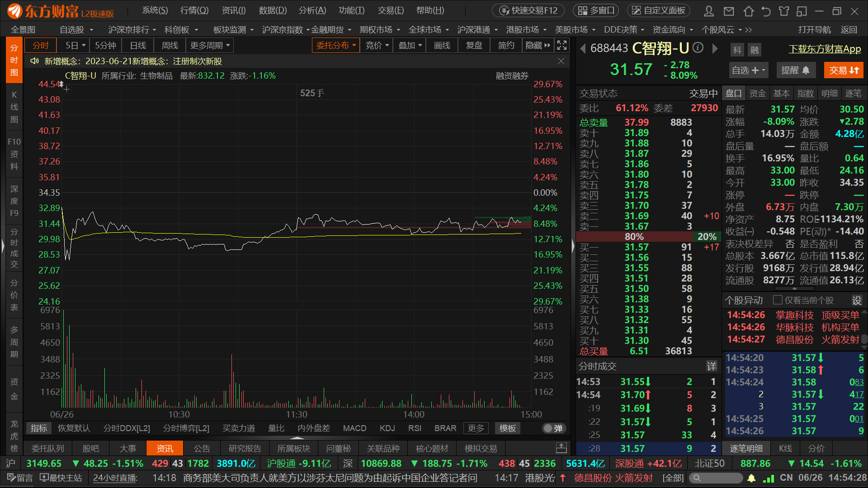Click the orange 交易 button
This screenshot has height=488, width=868.
click(843, 70)
